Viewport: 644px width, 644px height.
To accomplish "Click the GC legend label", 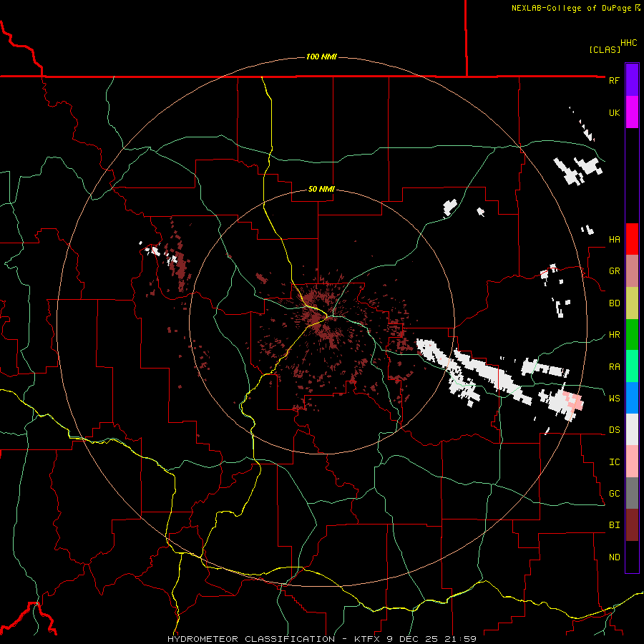I will (614, 494).
